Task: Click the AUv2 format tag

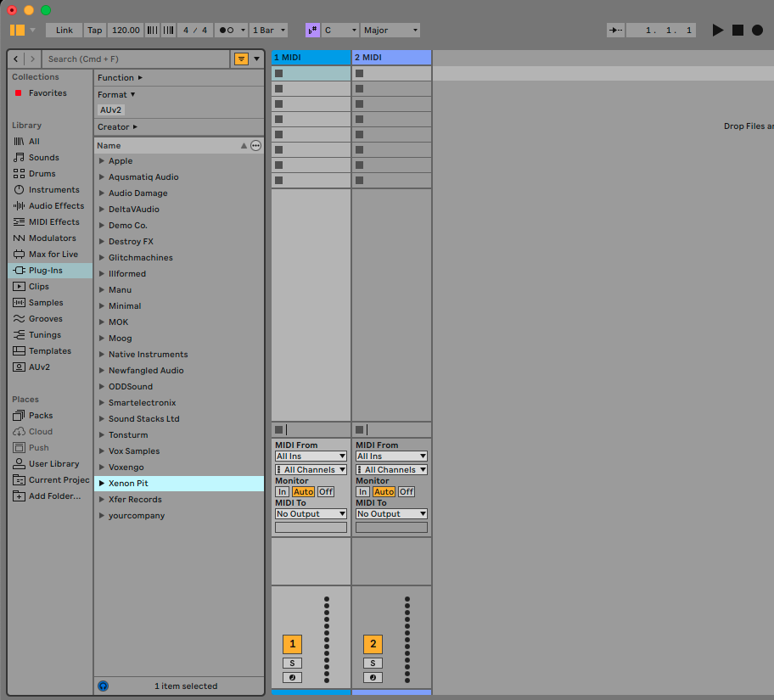Action: point(110,110)
